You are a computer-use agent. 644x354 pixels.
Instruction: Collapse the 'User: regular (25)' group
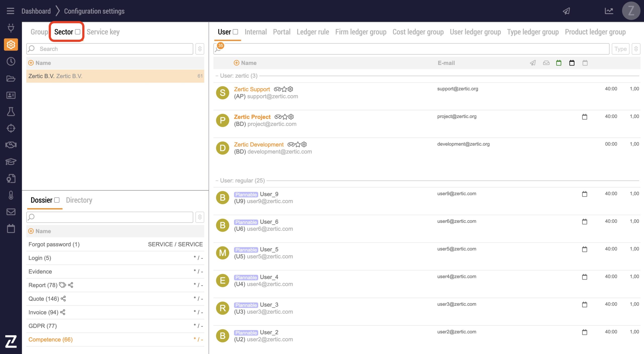pos(217,181)
